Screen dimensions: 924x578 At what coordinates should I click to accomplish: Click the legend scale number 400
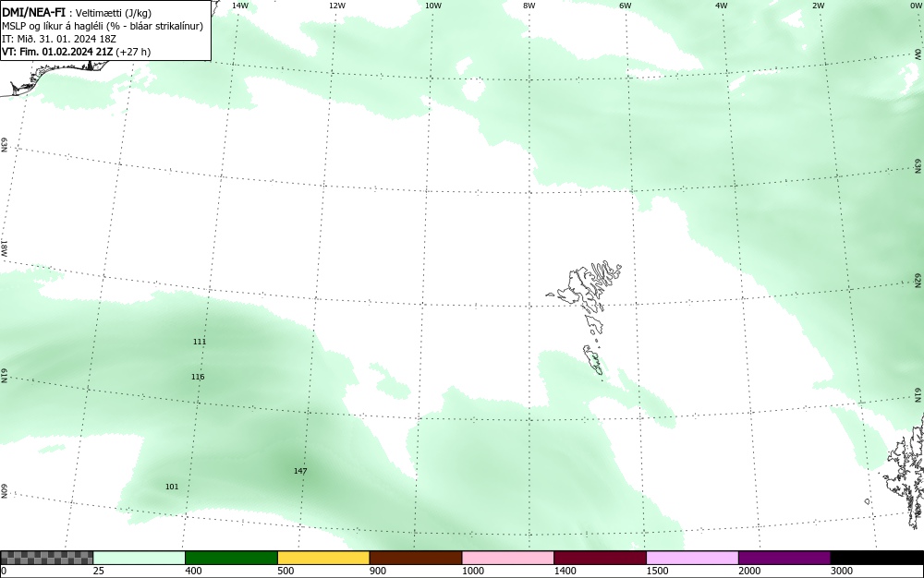pos(193,571)
